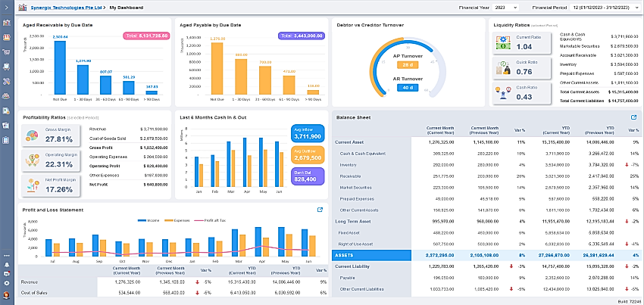Open the people group icon in sidebar
Screen dimensions: 644x305
6,95
